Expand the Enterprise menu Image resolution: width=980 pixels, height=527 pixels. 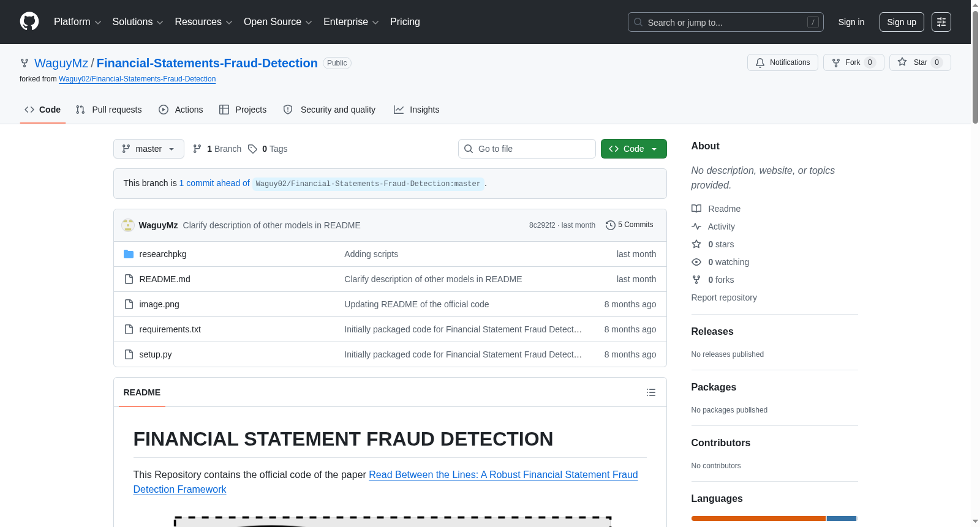click(x=351, y=22)
